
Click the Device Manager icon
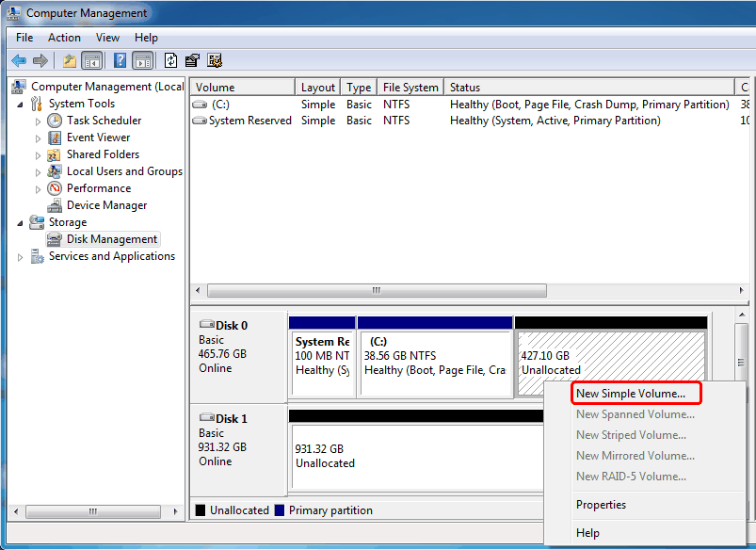coord(55,205)
